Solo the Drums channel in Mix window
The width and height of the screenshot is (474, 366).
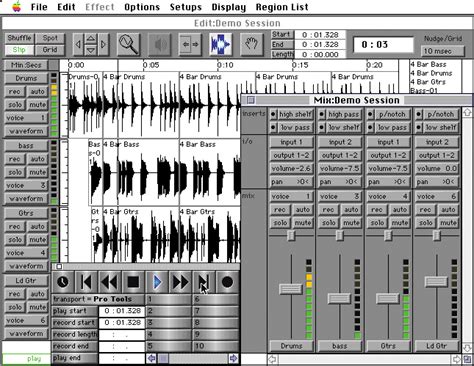click(280, 223)
